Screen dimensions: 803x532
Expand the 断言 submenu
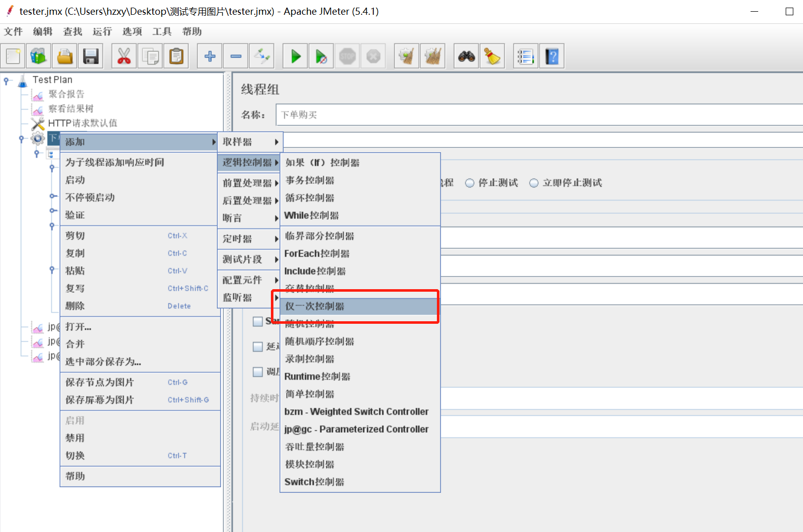pyautogui.click(x=250, y=218)
